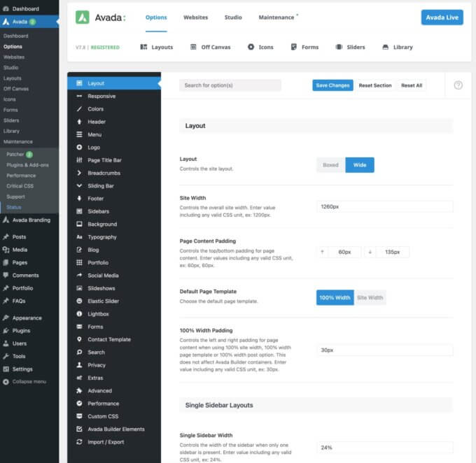Viewport: 476px width, 463px height.
Task: Open the help question mark icon
Action: tap(458, 85)
